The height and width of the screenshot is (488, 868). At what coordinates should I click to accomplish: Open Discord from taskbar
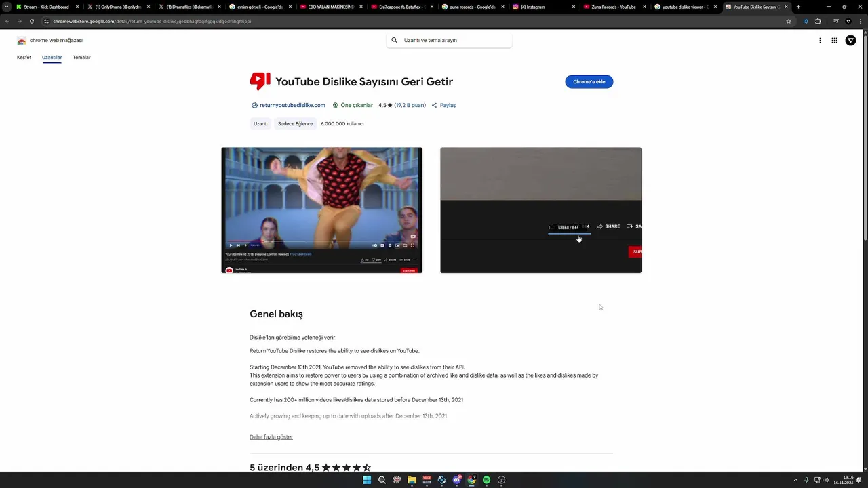(x=457, y=480)
